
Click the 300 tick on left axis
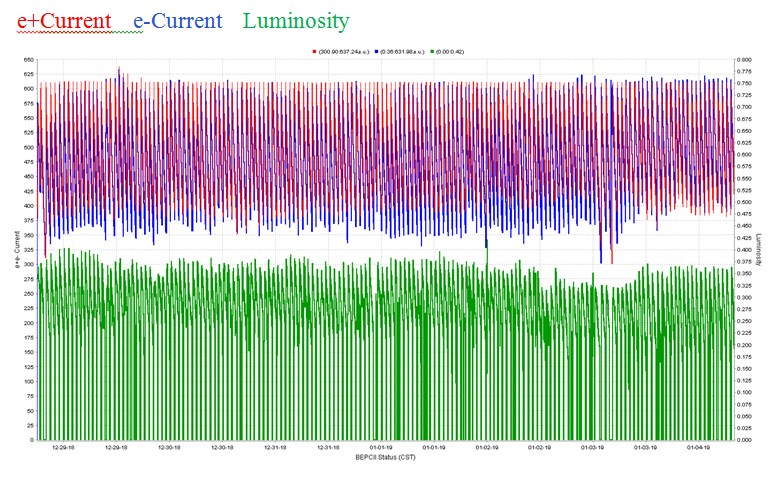coord(27,265)
